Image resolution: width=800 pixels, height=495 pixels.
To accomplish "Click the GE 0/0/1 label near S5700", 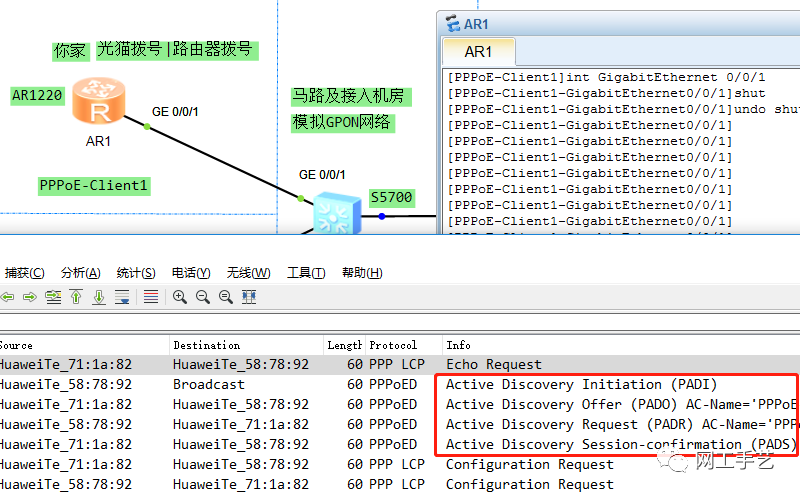I will pyautogui.click(x=322, y=175).
